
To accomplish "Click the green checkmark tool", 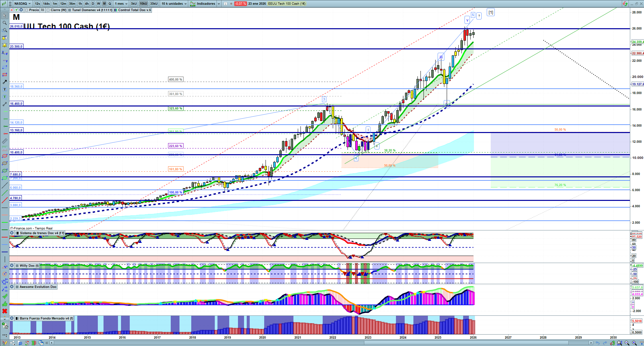I will pos(5,296).
